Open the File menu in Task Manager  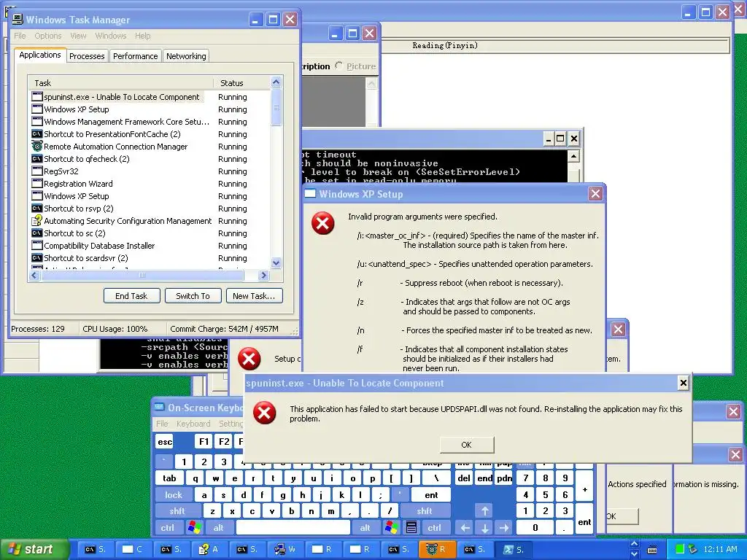(x=20, y=36)
